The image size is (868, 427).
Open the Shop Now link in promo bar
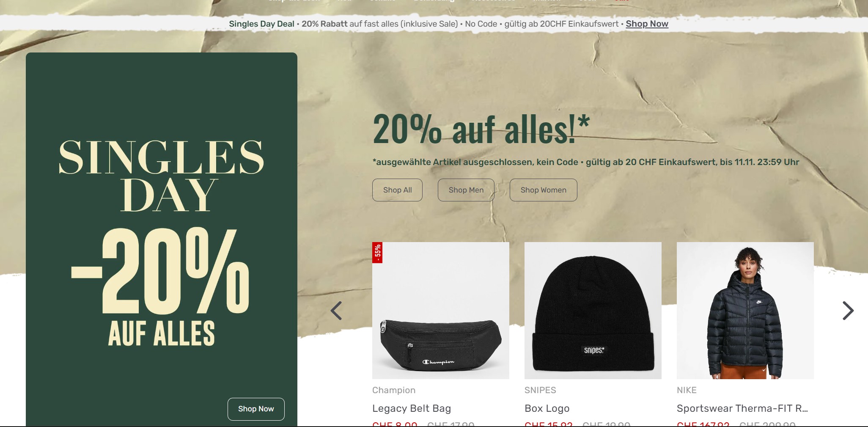click(x=647, y=24)
